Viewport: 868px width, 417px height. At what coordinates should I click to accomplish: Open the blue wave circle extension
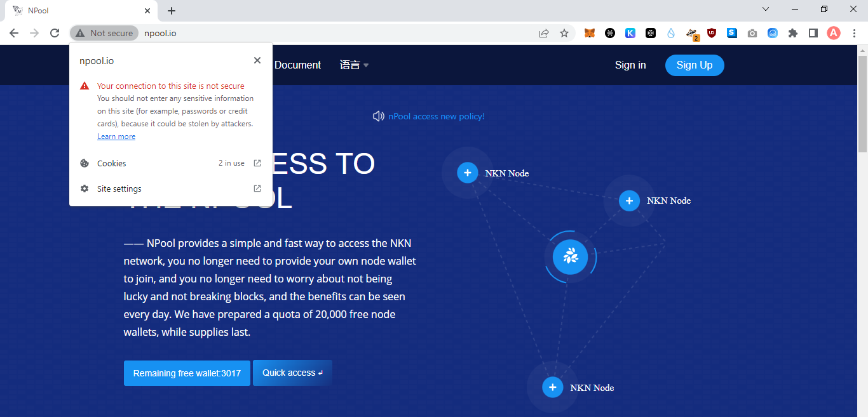773,33
